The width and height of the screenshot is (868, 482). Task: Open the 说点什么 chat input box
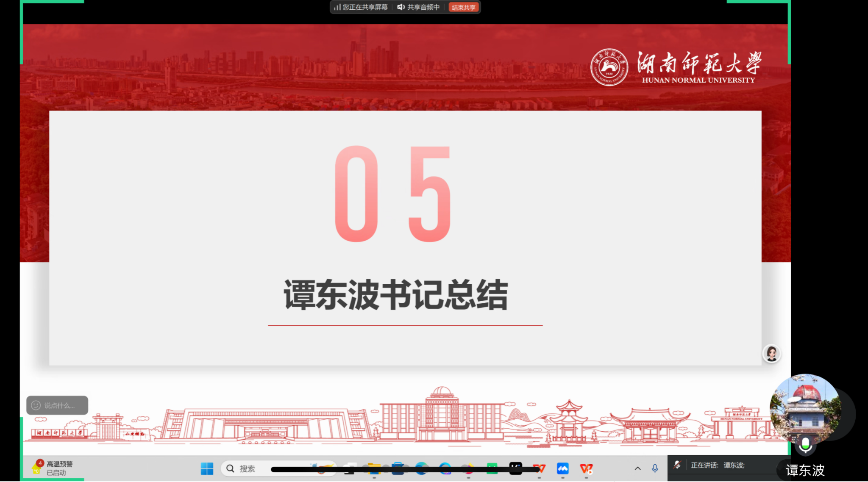pyautogui.click(x=59, y=405)
